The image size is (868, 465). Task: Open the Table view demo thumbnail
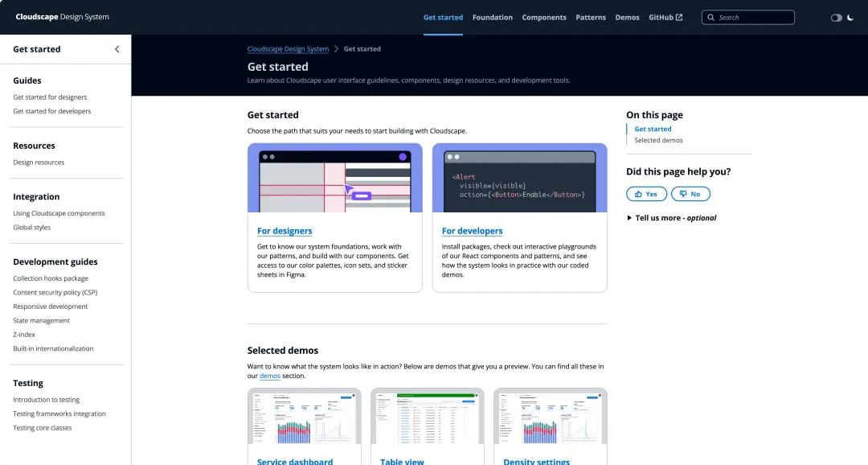point(427,418)
